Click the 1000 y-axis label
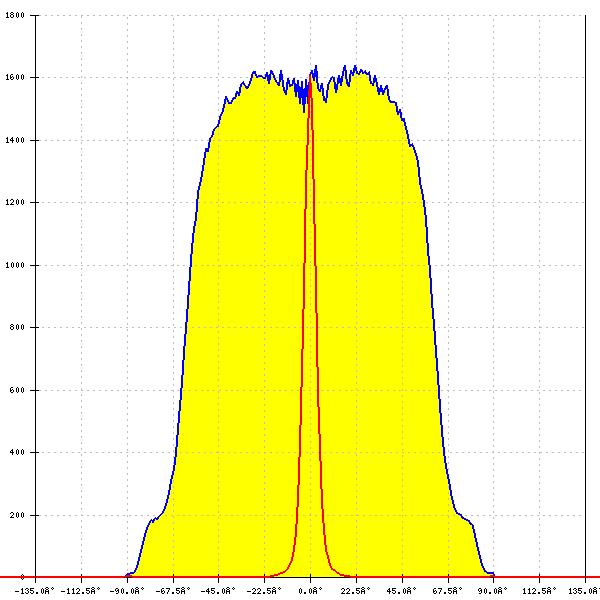 coord(14,266)
